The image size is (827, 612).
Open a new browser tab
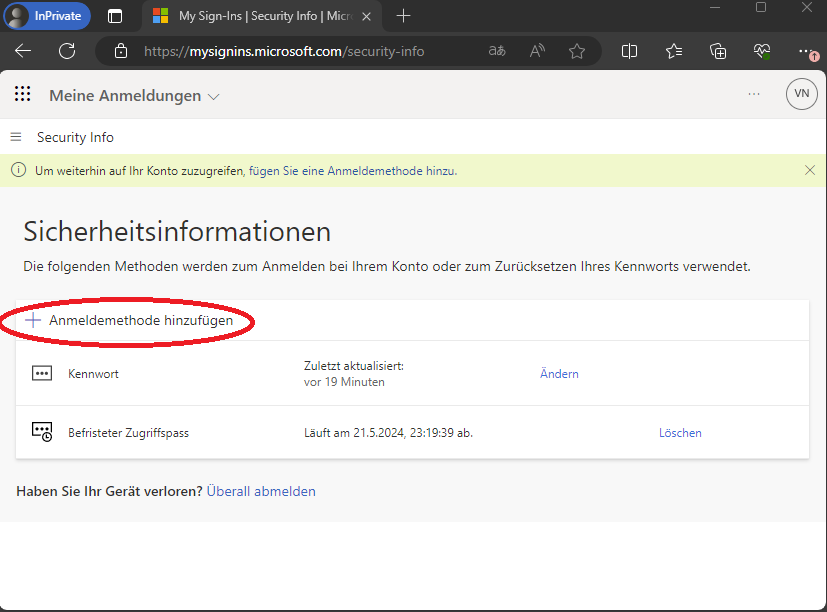coord(404,16)
